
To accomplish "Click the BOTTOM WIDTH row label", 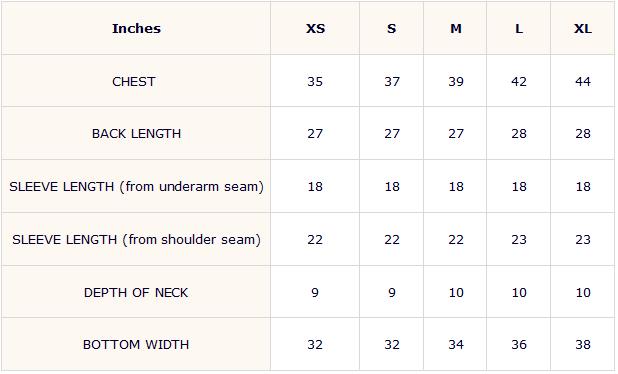I will tap(136, 344).
